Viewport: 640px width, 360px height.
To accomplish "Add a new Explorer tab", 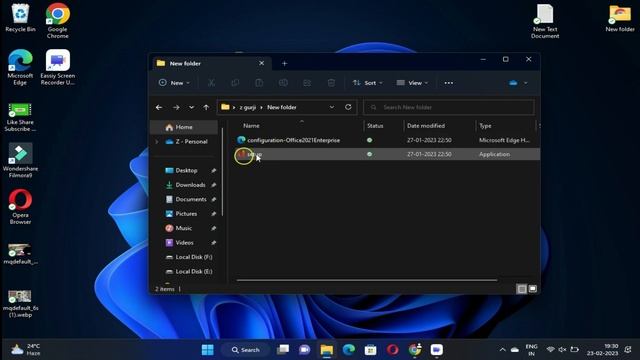I will pos(284,63).
